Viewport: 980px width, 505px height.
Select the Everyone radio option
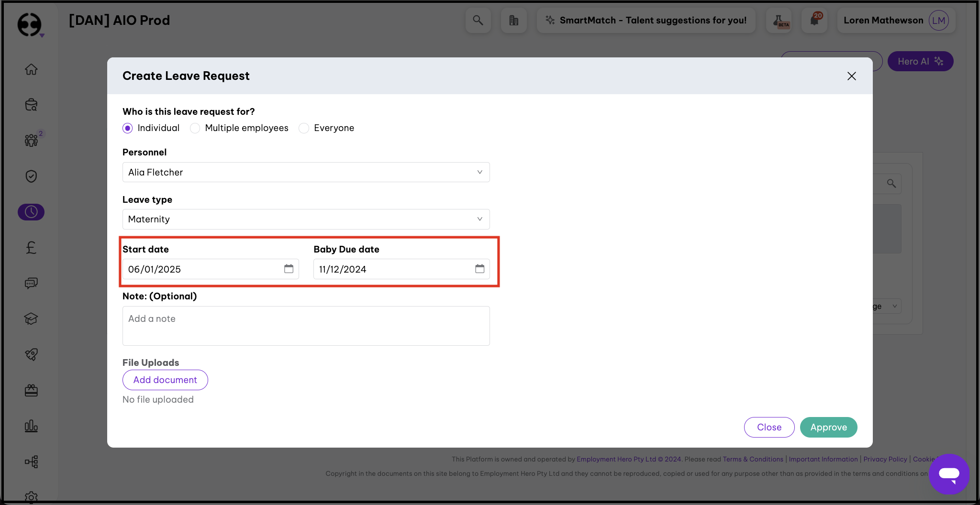pyautogui.click(x=304, y=128)
